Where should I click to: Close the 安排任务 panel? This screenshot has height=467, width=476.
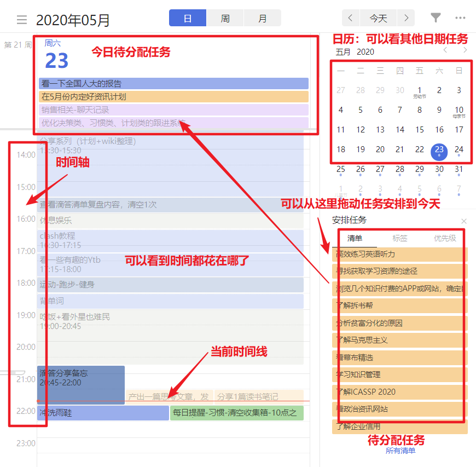(464, 221)
